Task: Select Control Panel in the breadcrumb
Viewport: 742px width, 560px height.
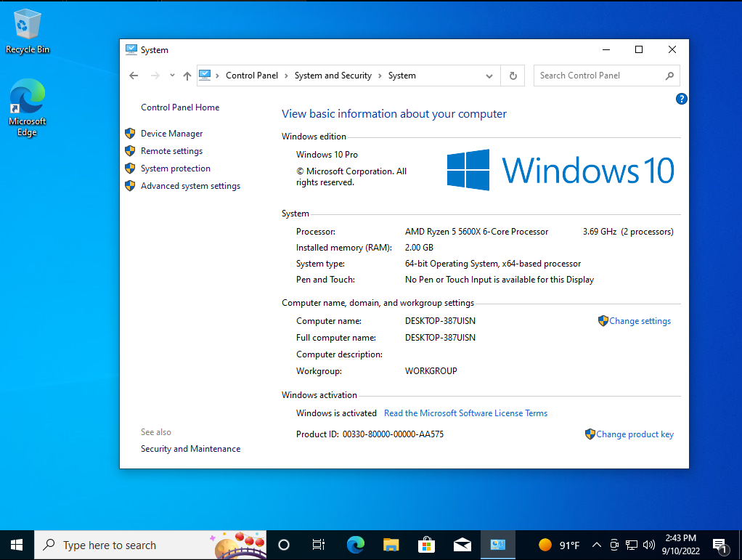Action: pos(252,76)
